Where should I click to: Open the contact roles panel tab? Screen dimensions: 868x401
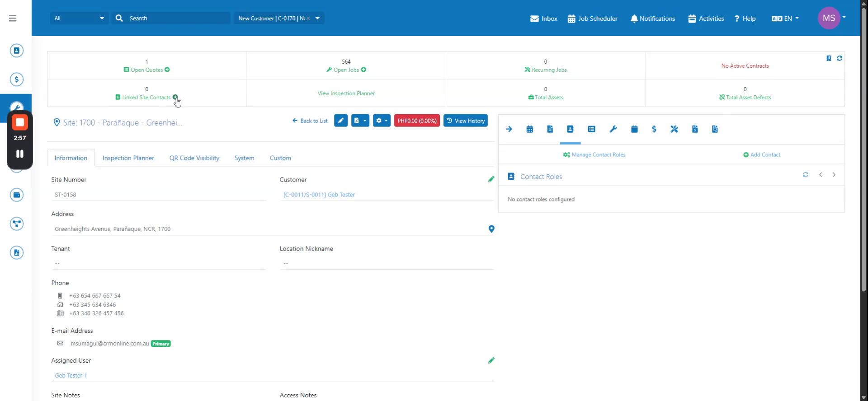point(570,129)
